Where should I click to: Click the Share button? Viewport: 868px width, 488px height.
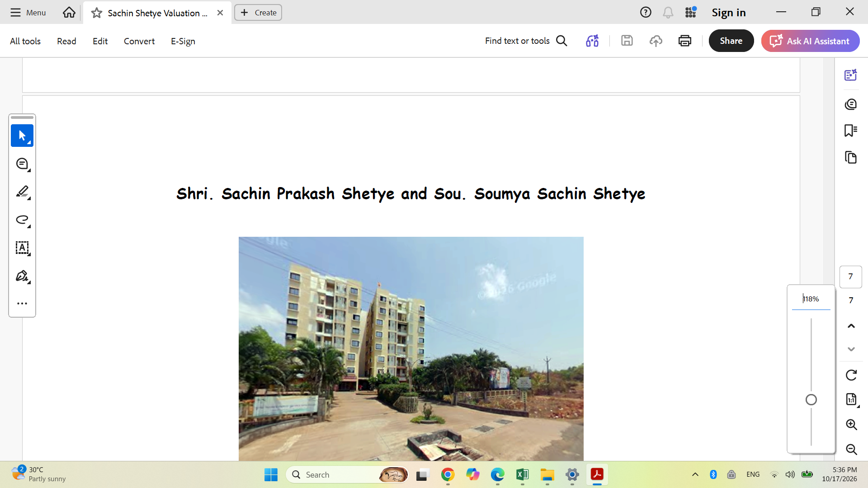731,41
